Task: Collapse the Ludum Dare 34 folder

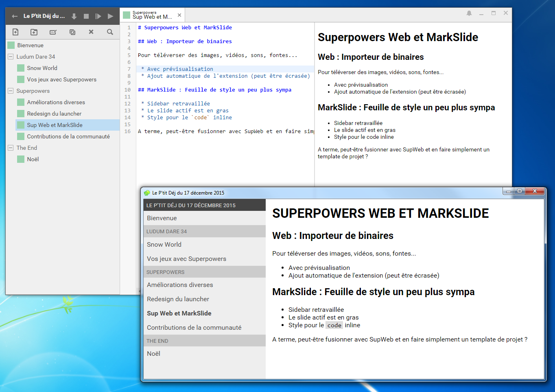Action: coord(11,57)
